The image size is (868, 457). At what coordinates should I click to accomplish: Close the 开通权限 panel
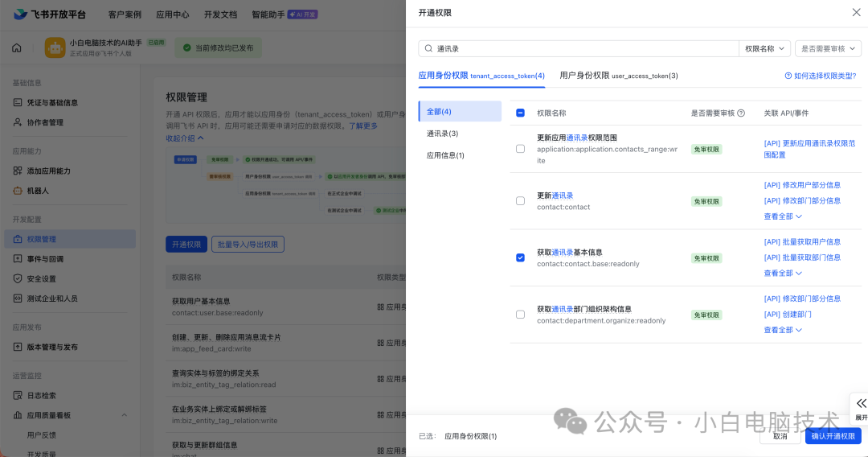click(x=856, y=12)
